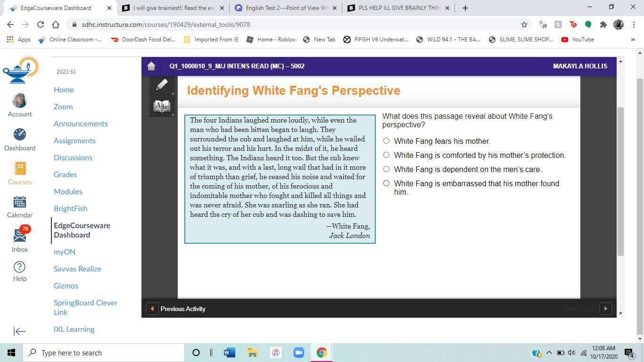Go to Previous Activity arrow
This screenshot has width=644, height=362.
(152, 309)
